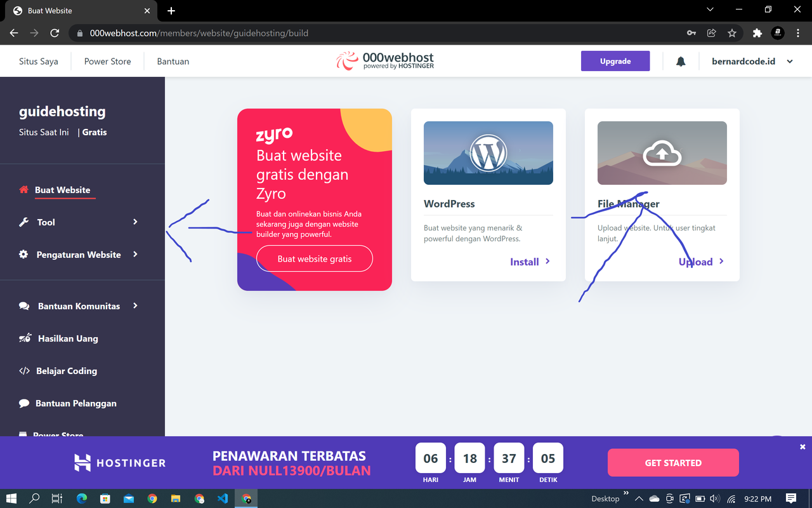Open Windows taskbar search
Image resolution: width=812 pixels, height=508 pixels.
(34, 498)
